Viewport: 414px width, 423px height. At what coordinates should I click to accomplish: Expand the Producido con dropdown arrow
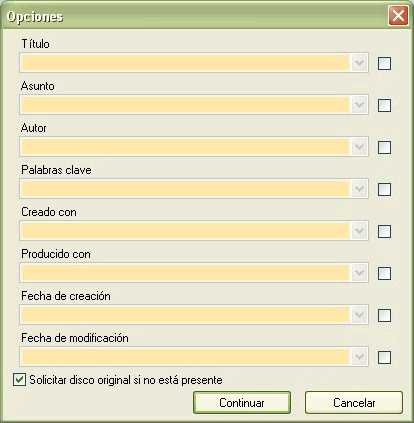tap(359, 273)
